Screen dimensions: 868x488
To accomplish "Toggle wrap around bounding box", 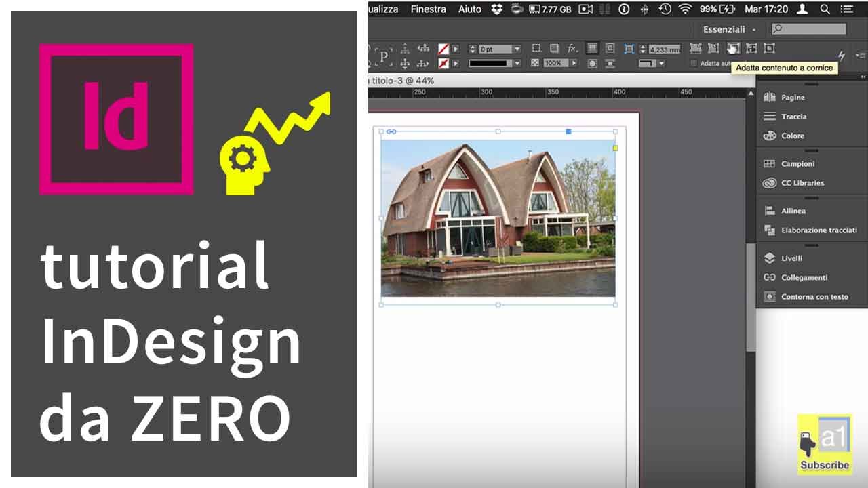I will point(610,48).
